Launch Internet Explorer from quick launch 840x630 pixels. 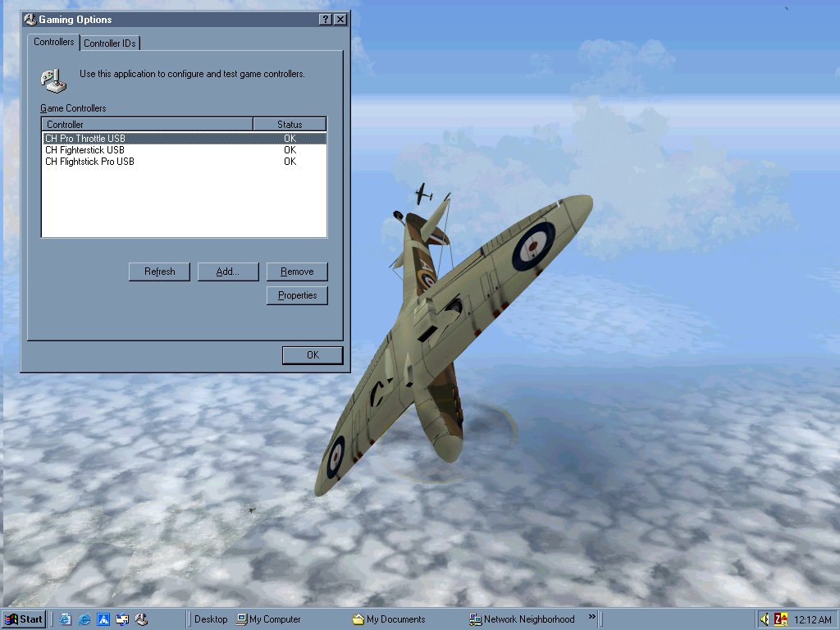(84, 619)
